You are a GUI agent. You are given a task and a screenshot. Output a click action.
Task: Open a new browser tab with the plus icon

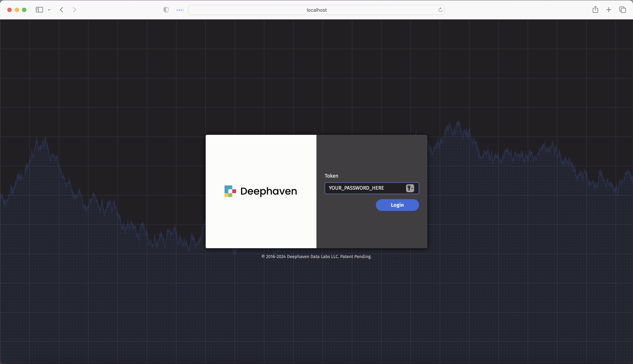pos(609,10)
